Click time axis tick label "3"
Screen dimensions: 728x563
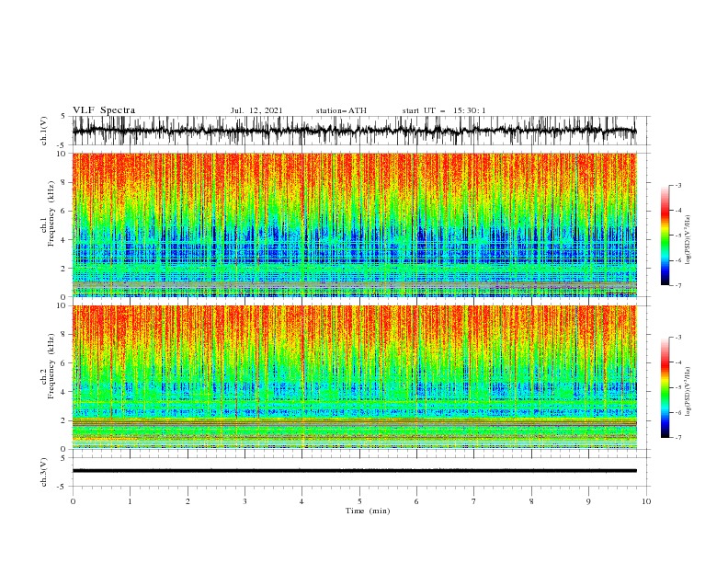pos(245,501)
